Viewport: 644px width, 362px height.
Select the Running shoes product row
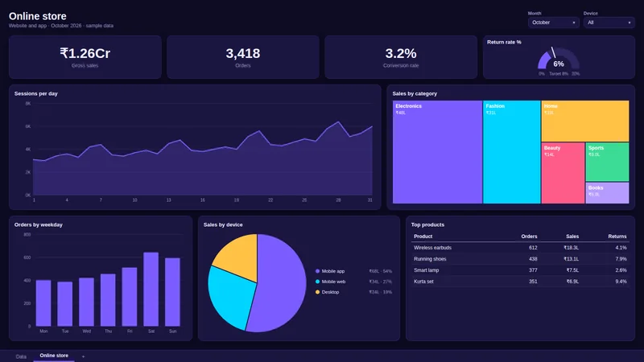pyautogui.click(x=520, y=259)
